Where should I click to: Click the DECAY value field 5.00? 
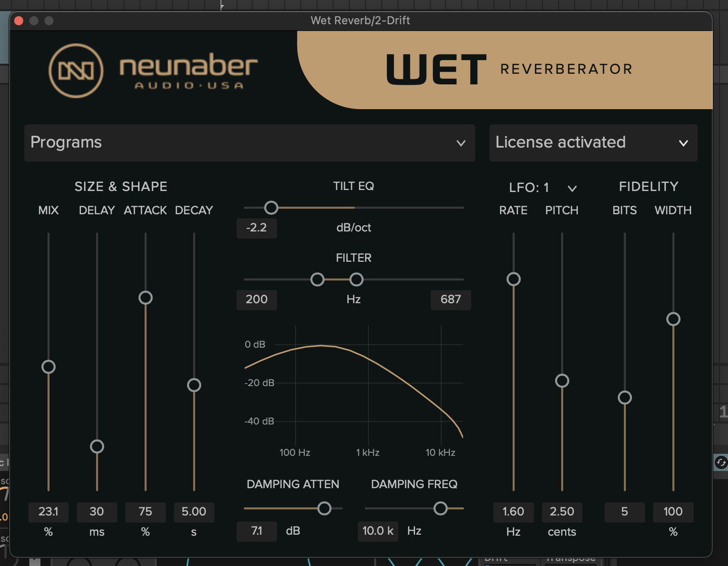(x=194, y=512)
